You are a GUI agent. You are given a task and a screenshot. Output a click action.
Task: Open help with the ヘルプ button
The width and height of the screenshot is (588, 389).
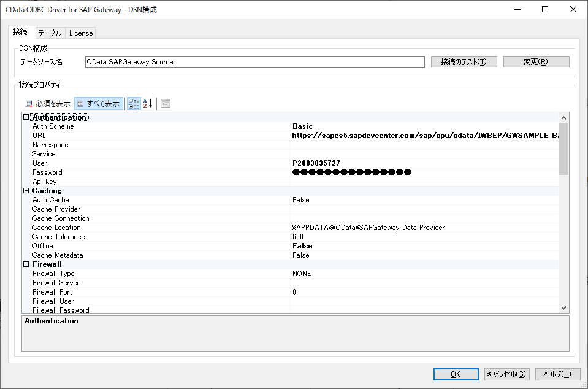click(x=557, y=374)
